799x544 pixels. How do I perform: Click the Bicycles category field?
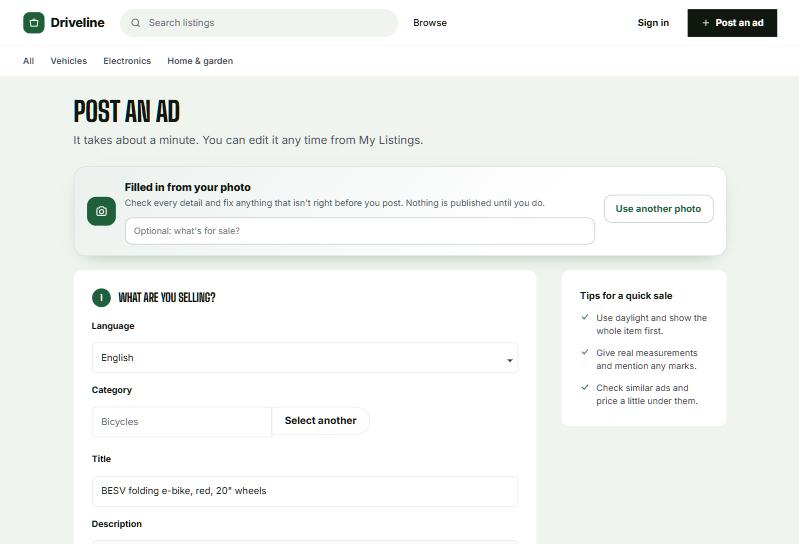(181, 422)
